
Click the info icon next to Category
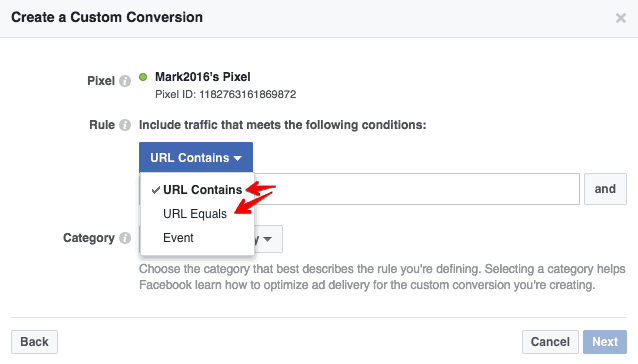tap(125, 238)
